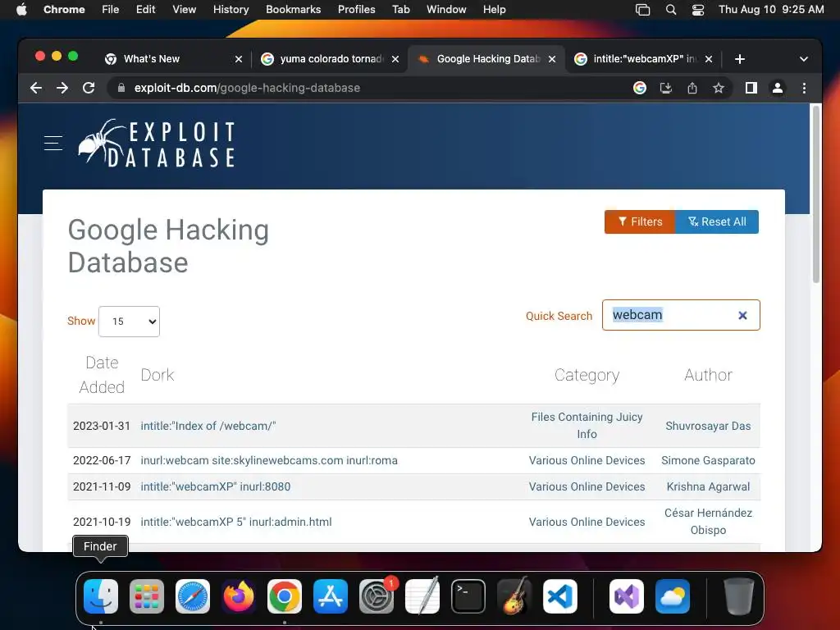
Task: Click the date 2021-11-09 cell
Action: click(x=102, y=486)
